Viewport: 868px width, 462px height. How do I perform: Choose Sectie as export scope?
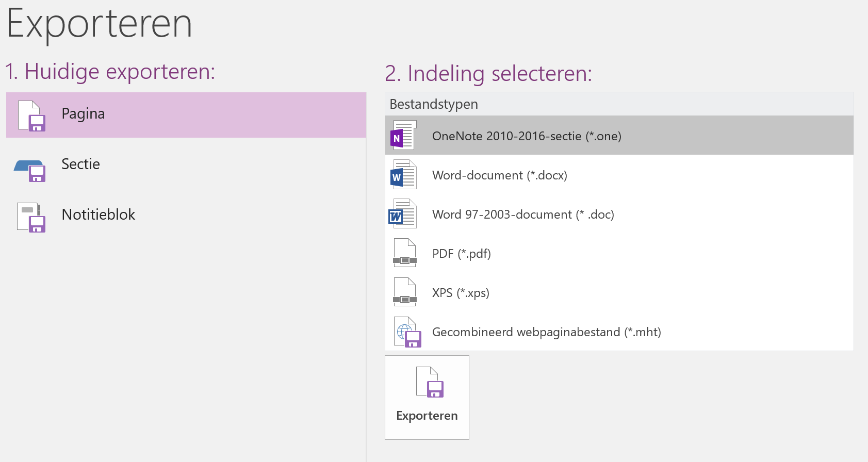point(186,165)
